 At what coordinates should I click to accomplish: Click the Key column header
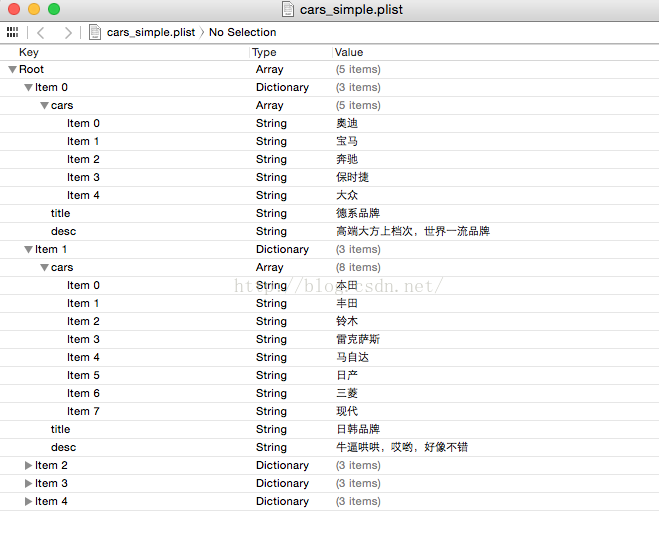pyautogui.click(x=29, y=53)
